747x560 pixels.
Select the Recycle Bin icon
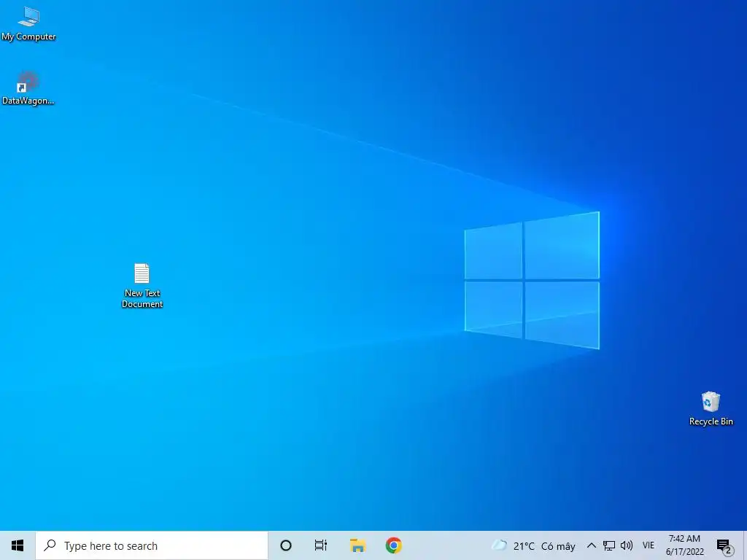[711, 408]
